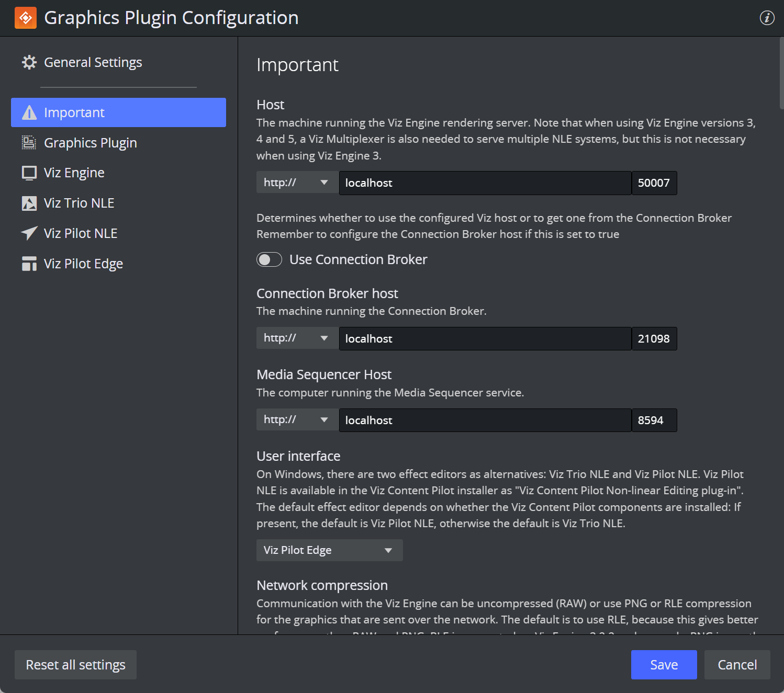Expand the Host protocol http:// dropdown
784x693 pixels.
(297, 183)
